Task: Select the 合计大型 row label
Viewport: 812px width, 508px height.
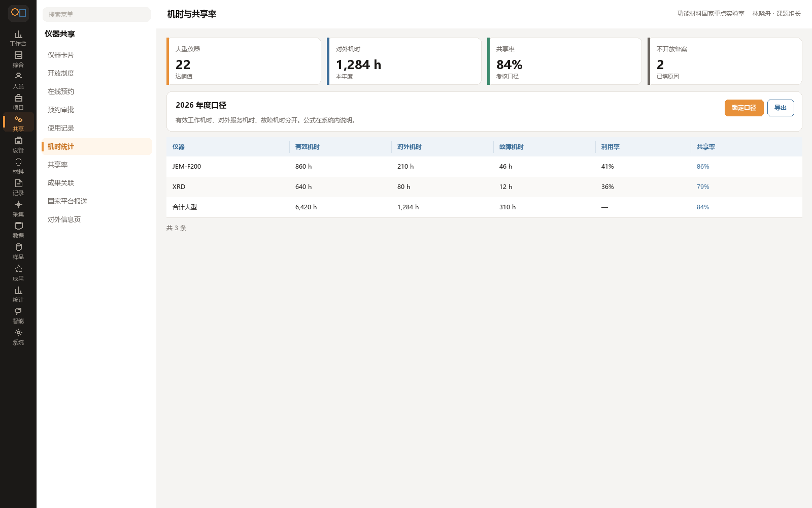Action: click(185, 207)
